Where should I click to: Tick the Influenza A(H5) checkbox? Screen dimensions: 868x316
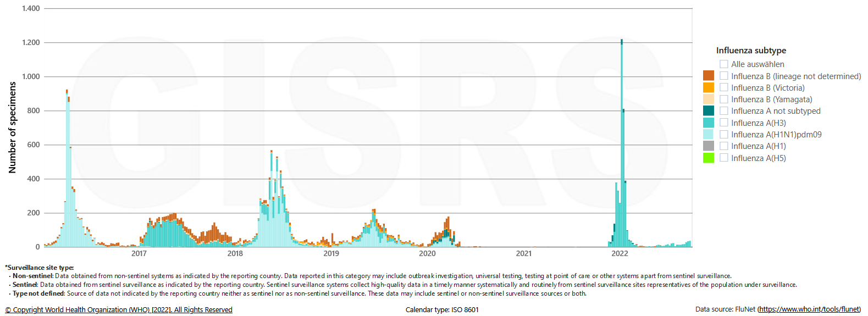[x=724, y=158]
